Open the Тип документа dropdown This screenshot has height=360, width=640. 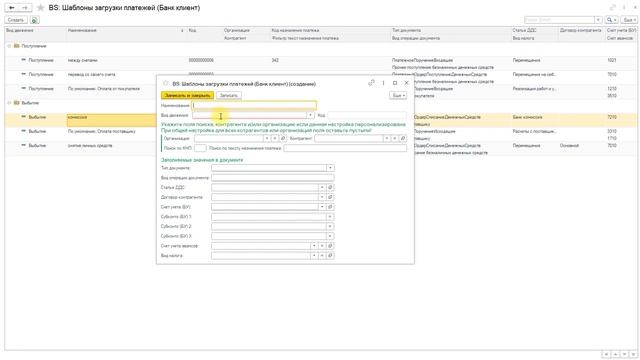(x=330, y=168)
